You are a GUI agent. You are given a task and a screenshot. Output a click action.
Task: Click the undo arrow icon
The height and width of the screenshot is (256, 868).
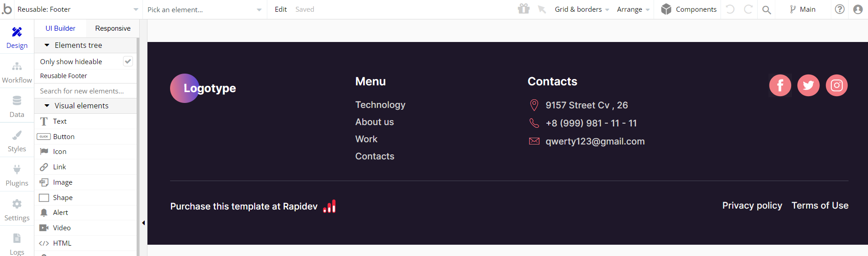(730, 9)
